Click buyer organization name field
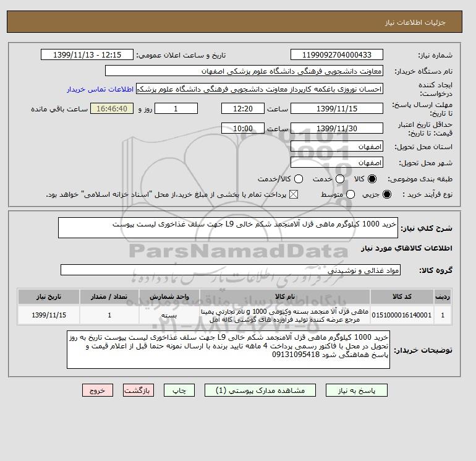 (244, 71)
